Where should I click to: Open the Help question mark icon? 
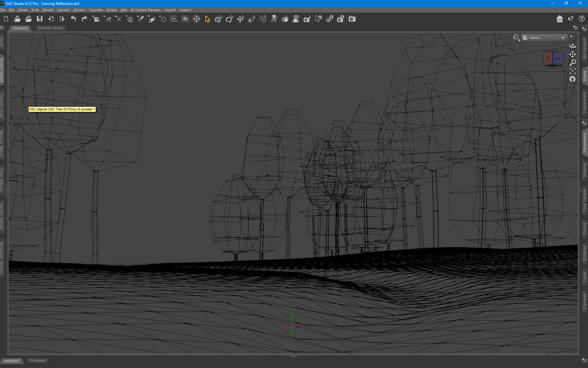pos(582,19)
